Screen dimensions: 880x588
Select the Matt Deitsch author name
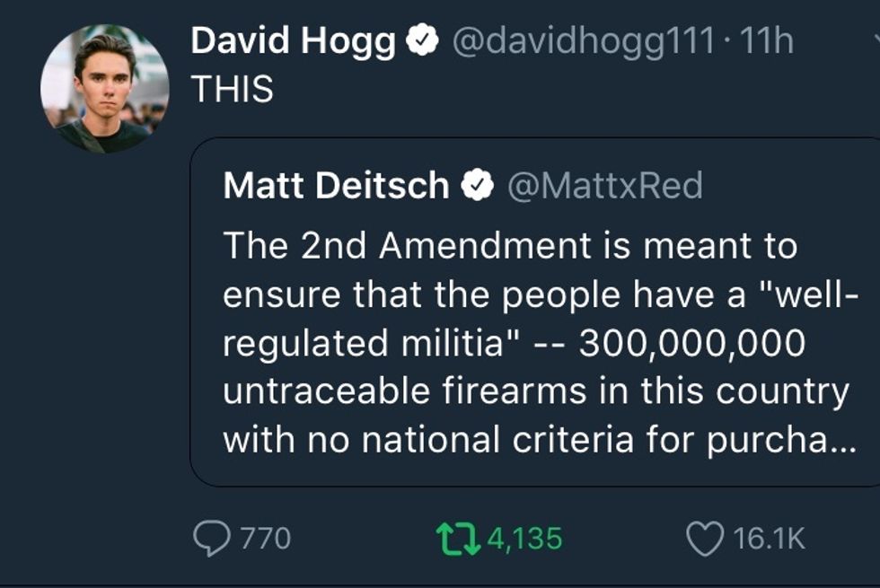(x=336, y=186)
